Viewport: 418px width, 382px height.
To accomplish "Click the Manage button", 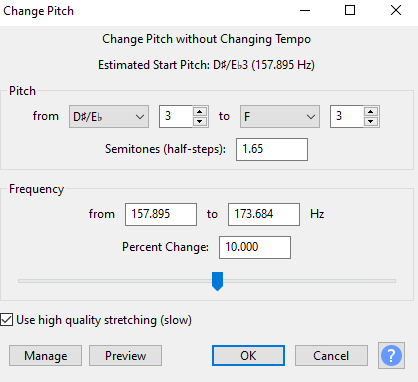I will click(x=45, y=356).
